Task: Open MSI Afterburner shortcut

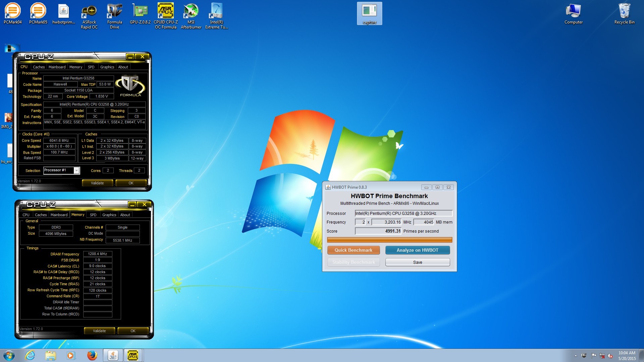Action: point(191,16)
